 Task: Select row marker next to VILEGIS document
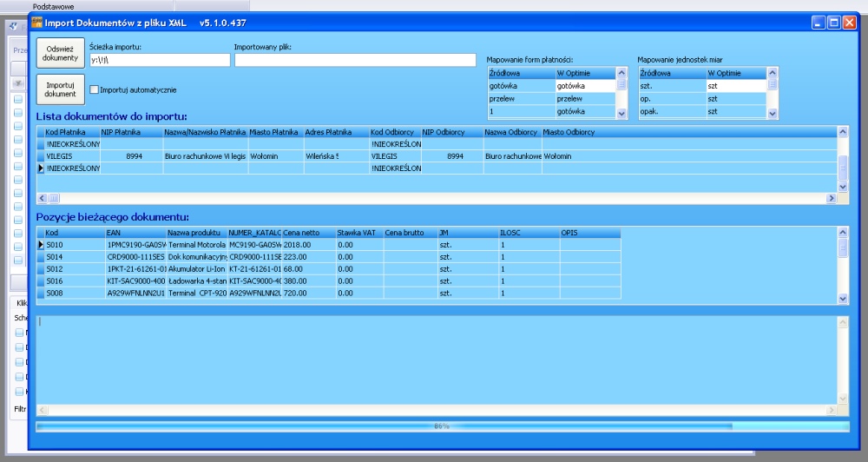(x=40, y=156)
